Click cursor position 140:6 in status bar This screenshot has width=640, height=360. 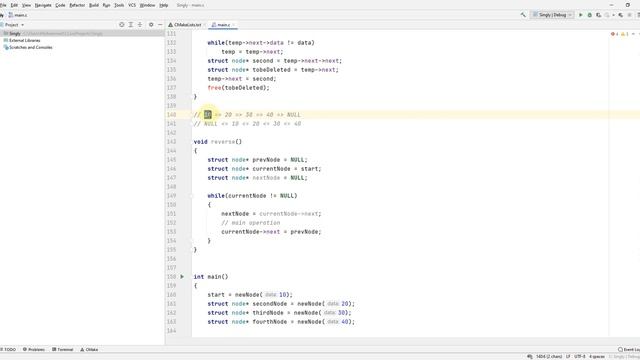pyautogui.click(x=549, y=357)
